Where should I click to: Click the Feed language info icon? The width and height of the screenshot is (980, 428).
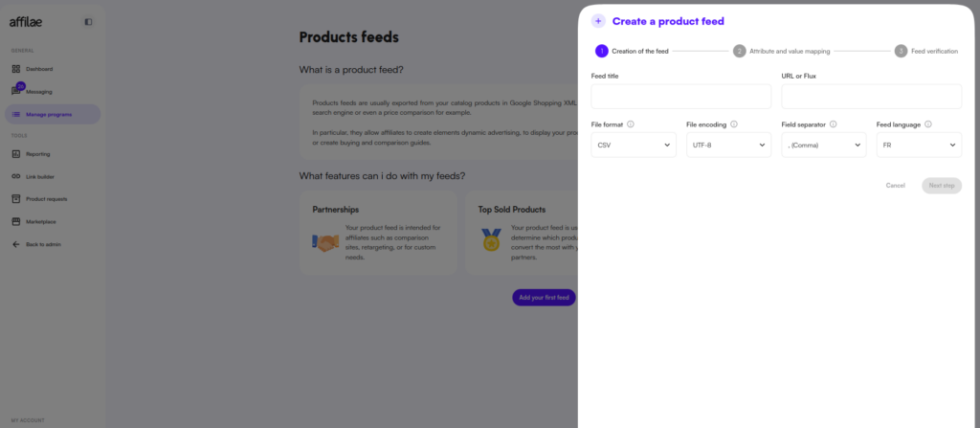(x=928, y=124)
